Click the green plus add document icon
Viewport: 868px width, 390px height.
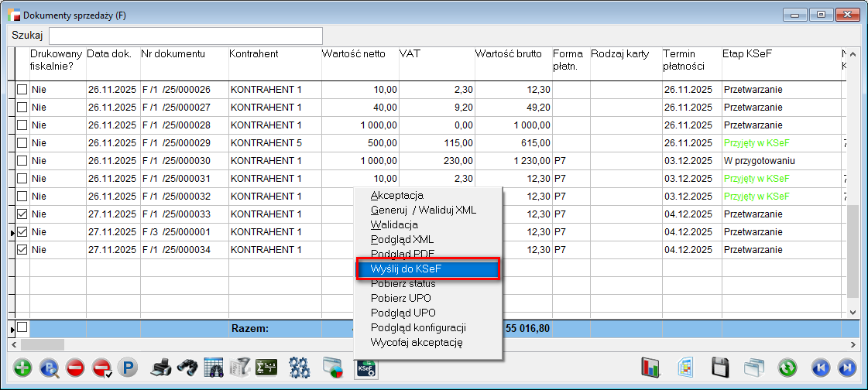pyautogui.click(x=23, y=368)
